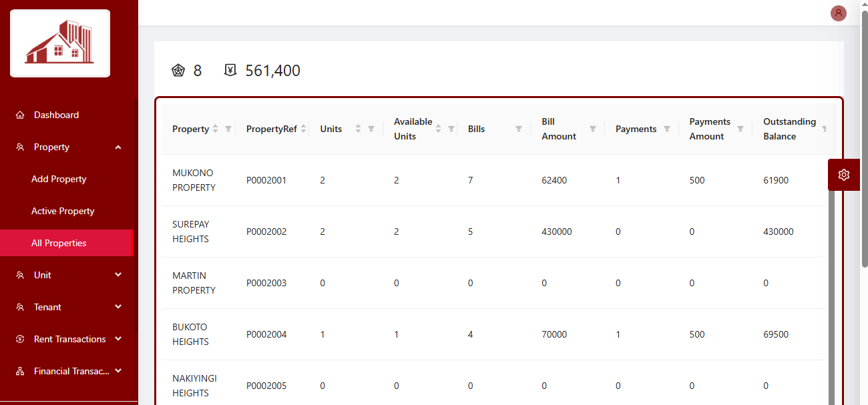Screen dimensions: 868x405
Task: Click MUKONO PROPERTY name cell
Action: 194,180
